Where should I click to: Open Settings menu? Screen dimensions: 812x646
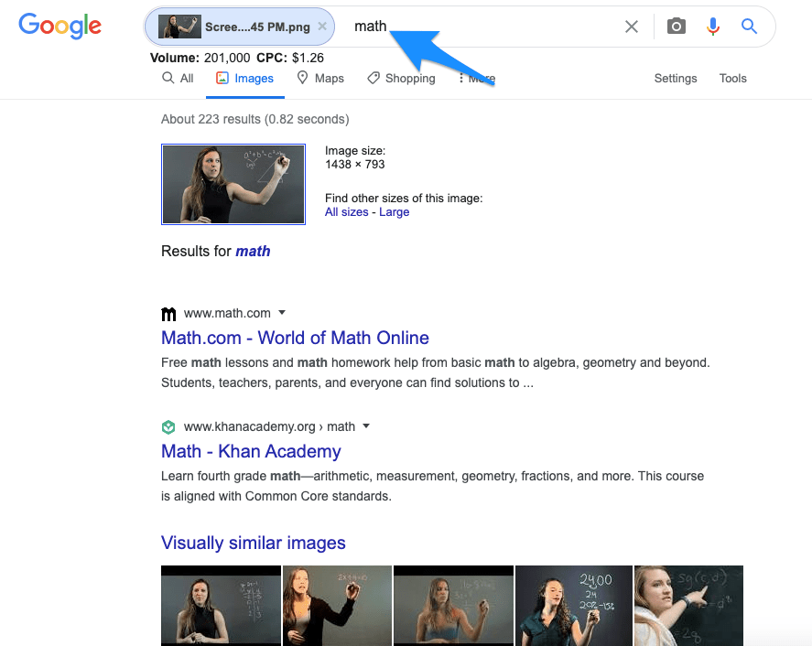point(676,78)
